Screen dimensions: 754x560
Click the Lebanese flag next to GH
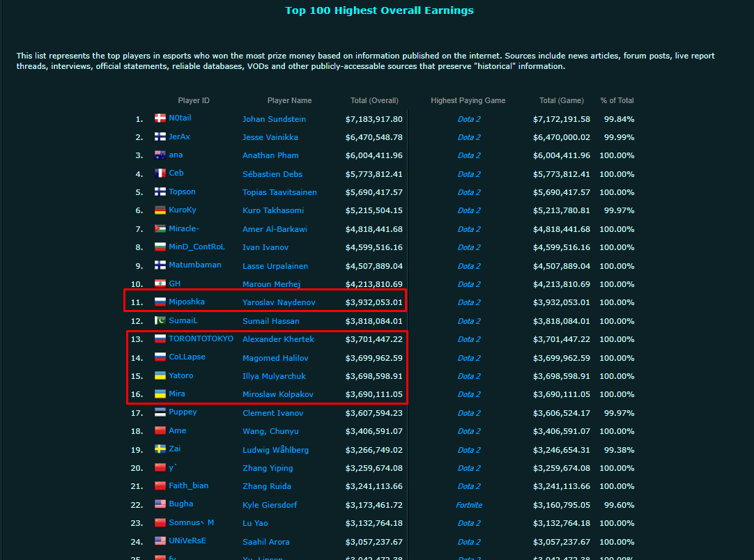pos(160,284)
